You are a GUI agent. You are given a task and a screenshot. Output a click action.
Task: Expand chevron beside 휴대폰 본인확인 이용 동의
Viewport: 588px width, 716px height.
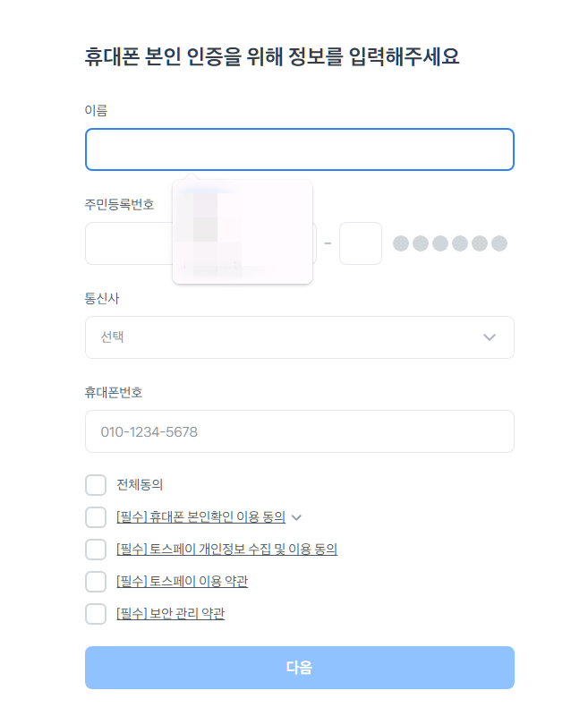[297, 517]
